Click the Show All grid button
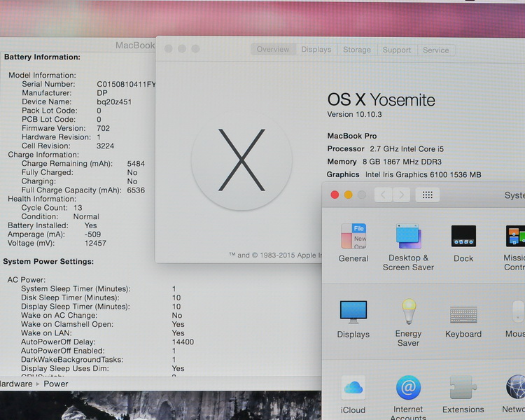Image resolution: width=525 pixels, height=420 pixels. click(x=427, y=195)
